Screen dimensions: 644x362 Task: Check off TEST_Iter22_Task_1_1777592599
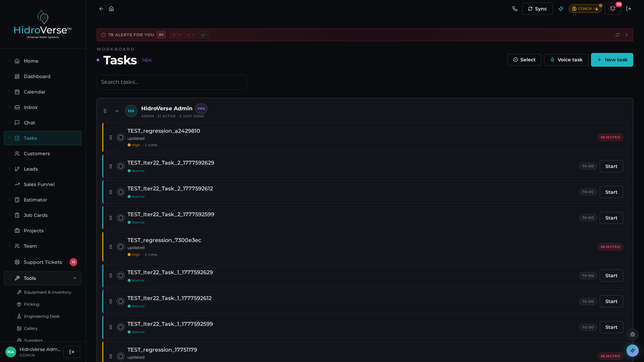coord(121,327)
